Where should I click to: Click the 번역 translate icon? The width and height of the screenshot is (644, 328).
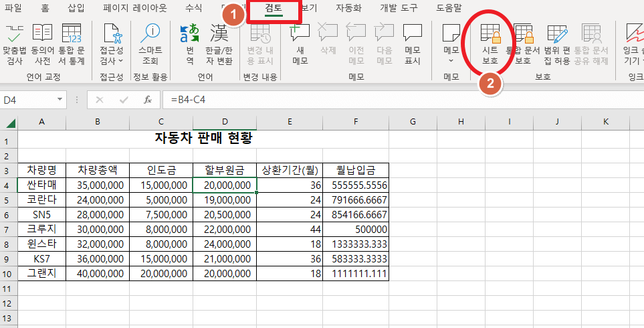coord(190,33)
